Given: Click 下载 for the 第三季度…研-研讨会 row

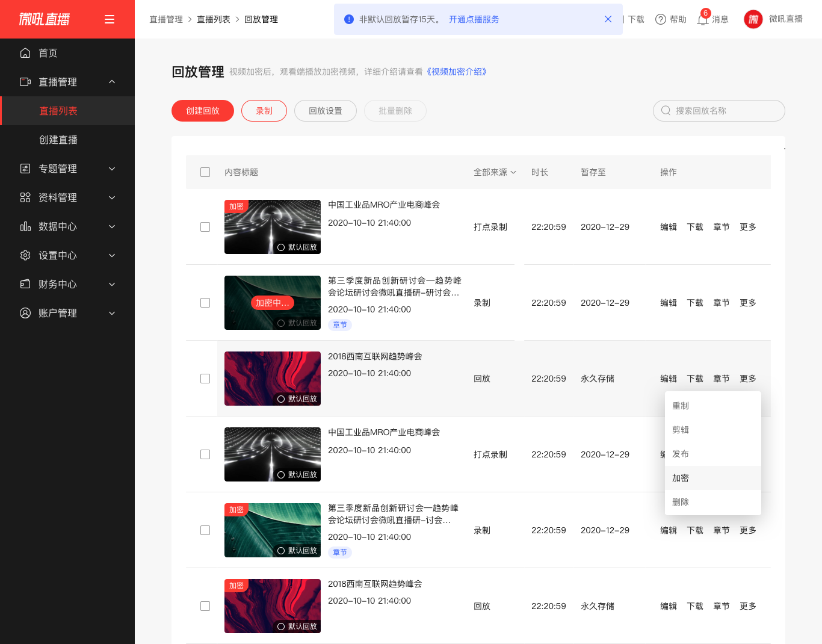Looking at the screenshot, I should [x=695, y=303].
